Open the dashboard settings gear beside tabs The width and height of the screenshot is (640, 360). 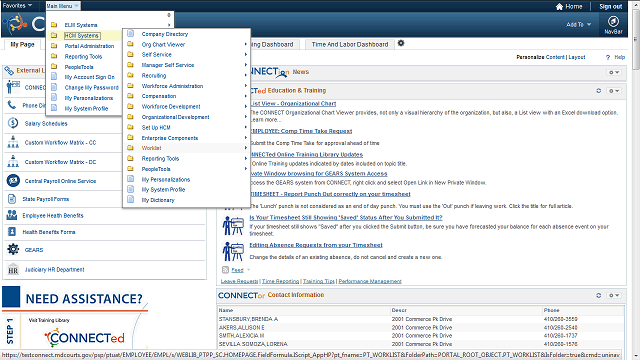[x=401, y=43]
